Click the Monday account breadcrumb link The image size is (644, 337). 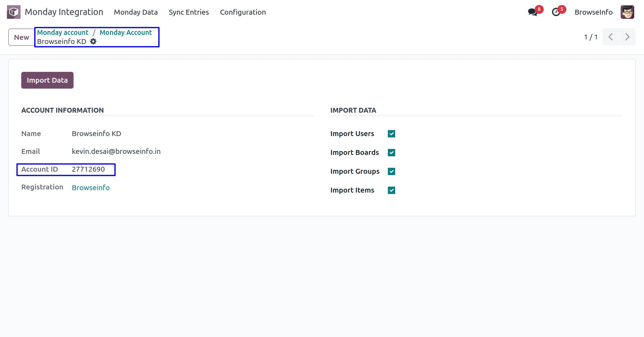[x=63, y=32]
